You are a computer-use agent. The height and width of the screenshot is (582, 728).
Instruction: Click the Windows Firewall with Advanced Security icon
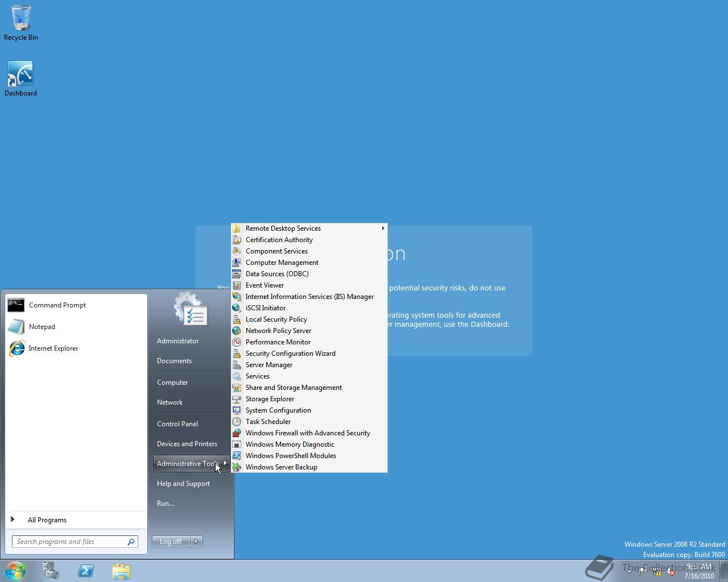[x=237, y=433]
